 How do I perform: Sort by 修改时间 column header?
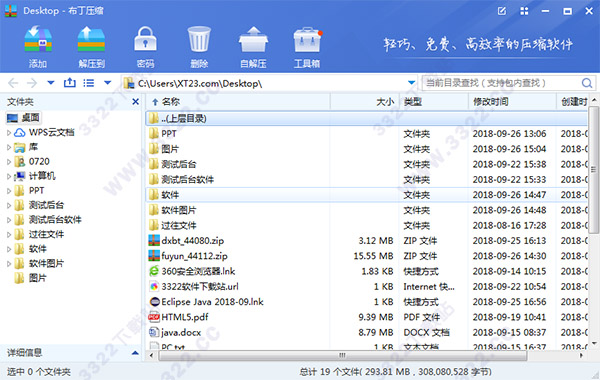pyautogui.click(x=512, y=102)
